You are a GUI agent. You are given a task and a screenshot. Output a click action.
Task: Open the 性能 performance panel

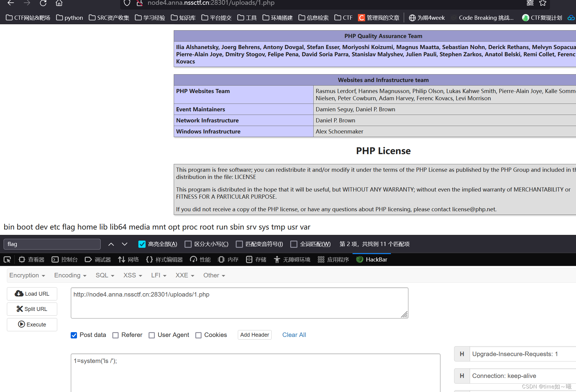pyautogui.click(x=200, y=259)
